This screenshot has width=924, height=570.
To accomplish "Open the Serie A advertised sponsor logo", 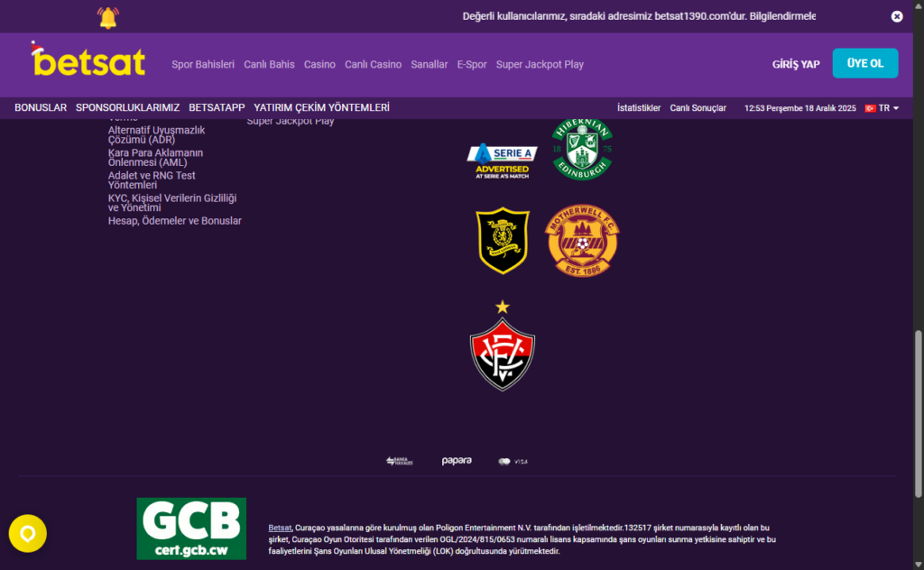I will click(502, 161).
